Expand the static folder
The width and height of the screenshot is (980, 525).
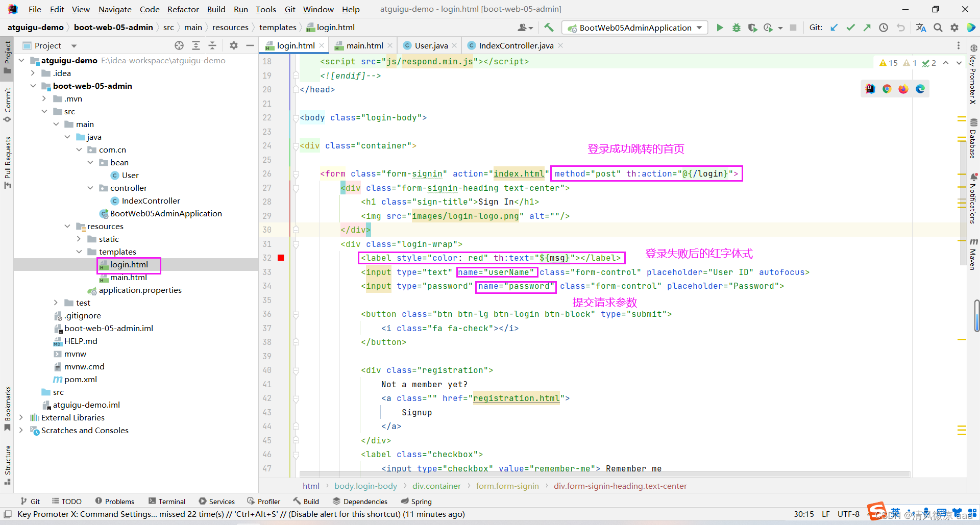pos(79,239)
